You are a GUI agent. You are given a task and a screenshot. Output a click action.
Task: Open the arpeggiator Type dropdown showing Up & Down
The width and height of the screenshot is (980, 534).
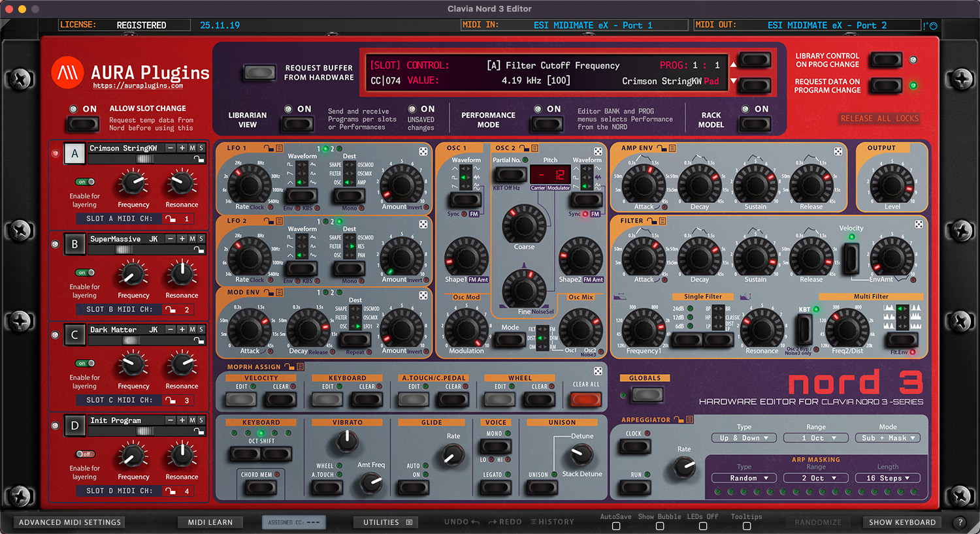(x=743, y=437)
